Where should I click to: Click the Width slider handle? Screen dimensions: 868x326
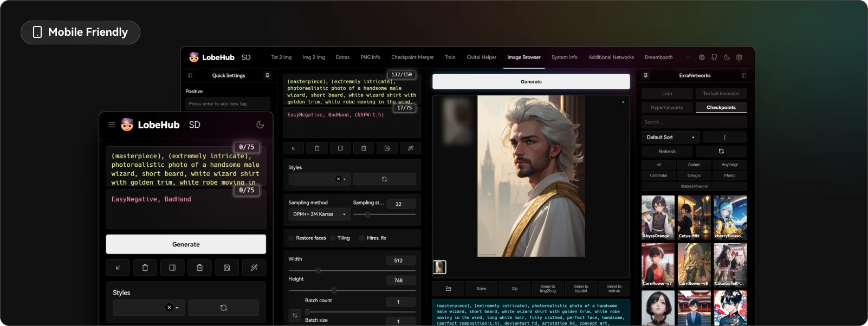point(319,270)
